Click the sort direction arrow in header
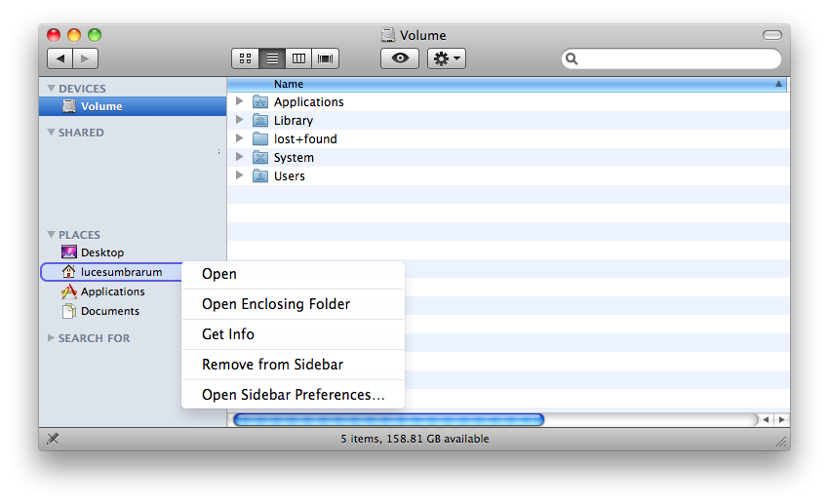 (778, 84)
